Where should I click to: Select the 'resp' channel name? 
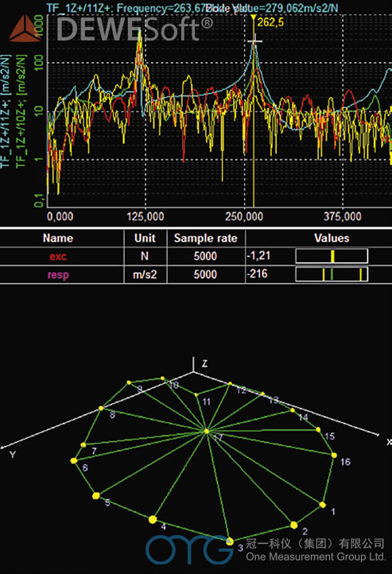(x=58, y=274)
